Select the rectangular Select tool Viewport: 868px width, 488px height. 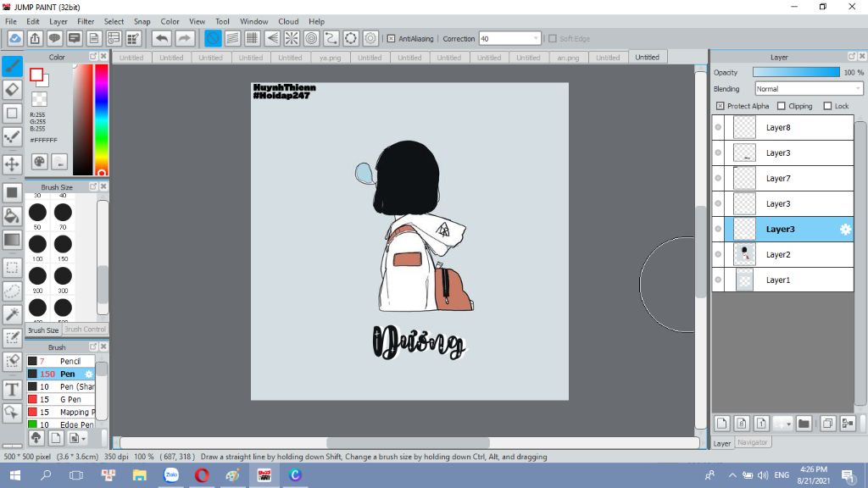[x=12, y=267]
